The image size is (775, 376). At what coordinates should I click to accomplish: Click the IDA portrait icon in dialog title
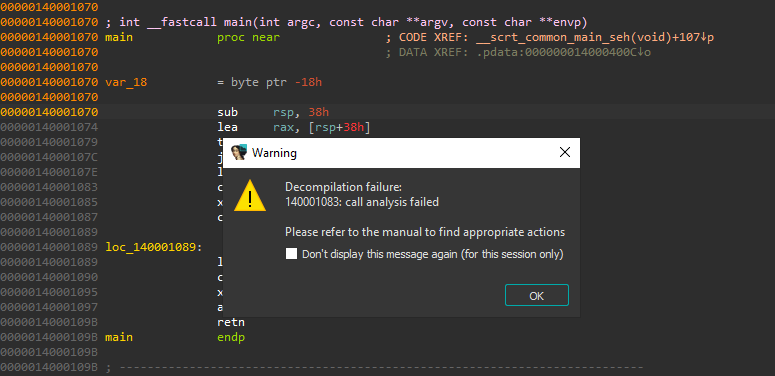(x=239, y=152)
